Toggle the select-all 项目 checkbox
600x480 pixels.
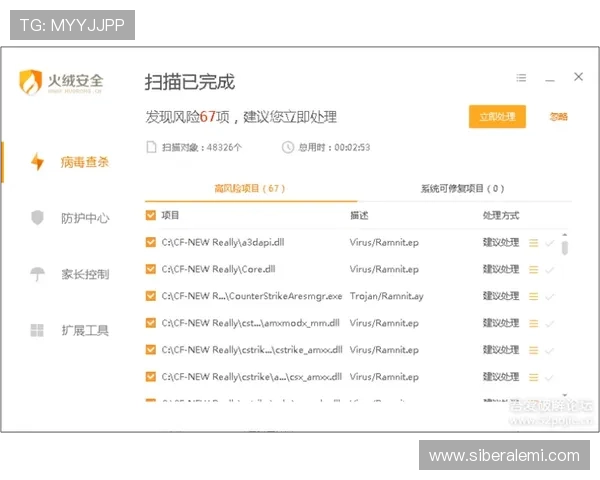point(151,215)
